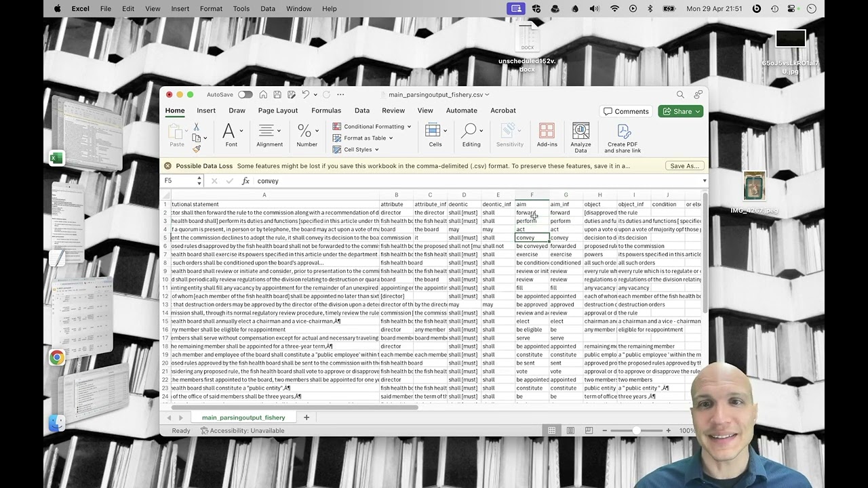Expand the filename dropdown main_parsingoutput_fishery.csv
This screenshot has height=488, width=868.
488,95
